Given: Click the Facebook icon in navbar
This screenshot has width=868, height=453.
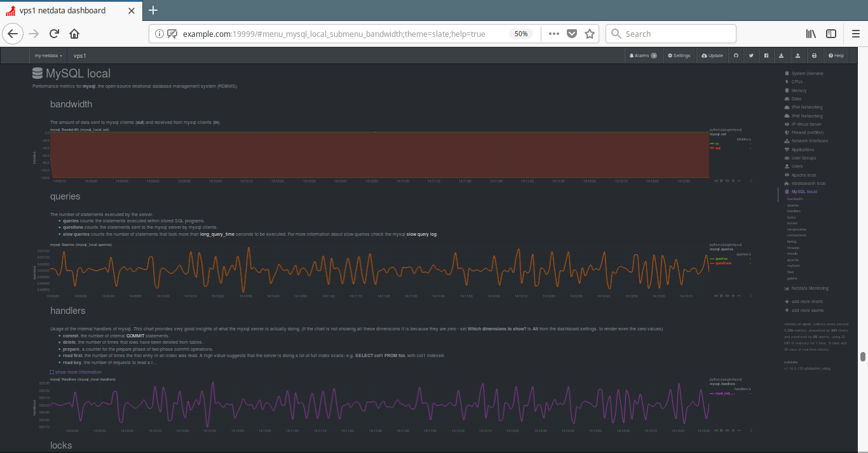Looking at the screenshot, I should 766,56.
